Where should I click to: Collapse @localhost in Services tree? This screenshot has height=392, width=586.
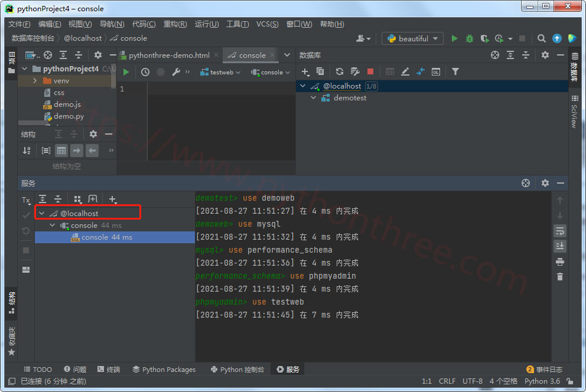(42, 214)
